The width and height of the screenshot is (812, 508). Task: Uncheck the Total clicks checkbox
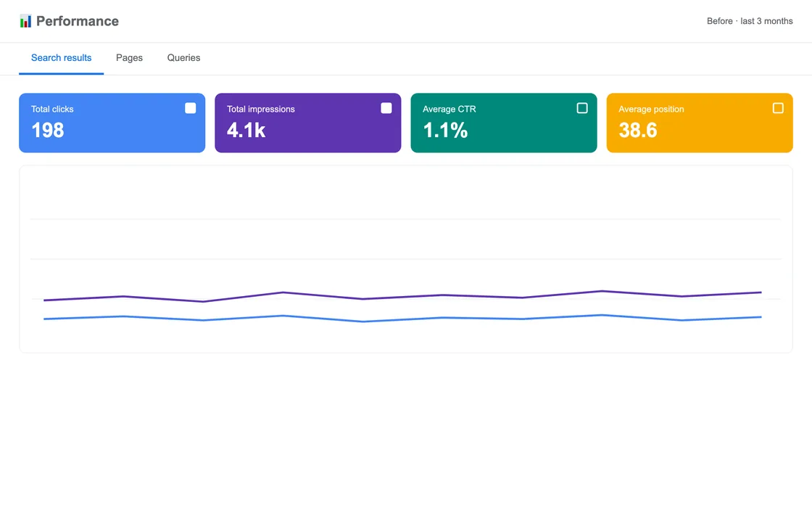point(191,108)
